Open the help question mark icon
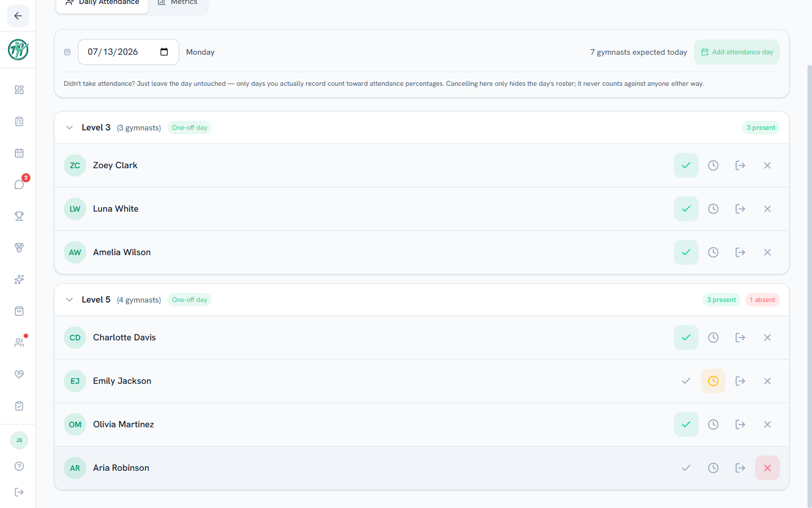 (19, 466)
